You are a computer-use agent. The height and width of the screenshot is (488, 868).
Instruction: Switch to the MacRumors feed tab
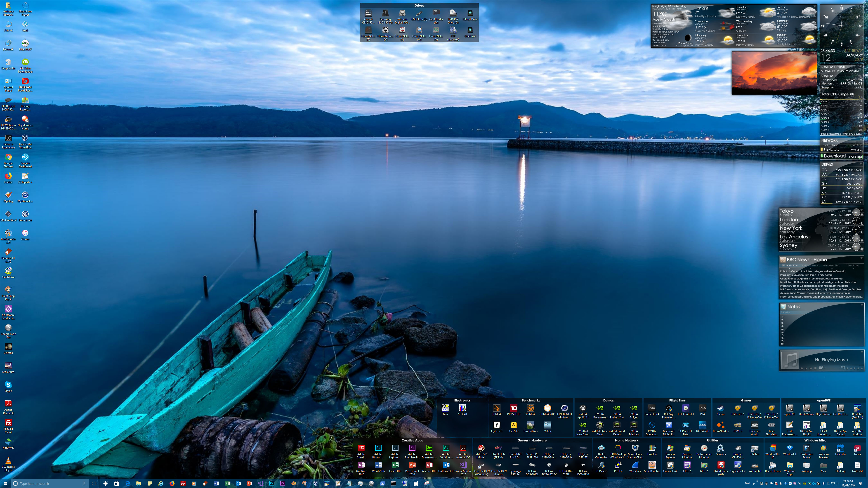[x=832, y=265]
